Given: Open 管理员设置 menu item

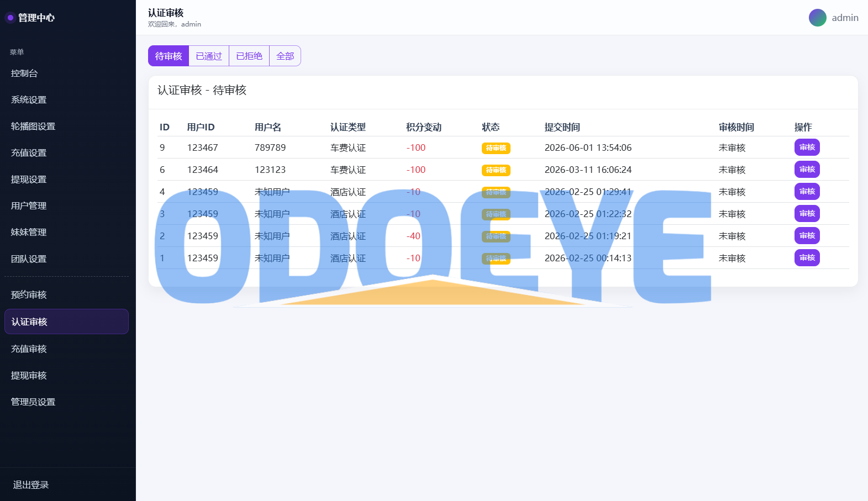Looking at the screenshot, I should pos(66,402).
